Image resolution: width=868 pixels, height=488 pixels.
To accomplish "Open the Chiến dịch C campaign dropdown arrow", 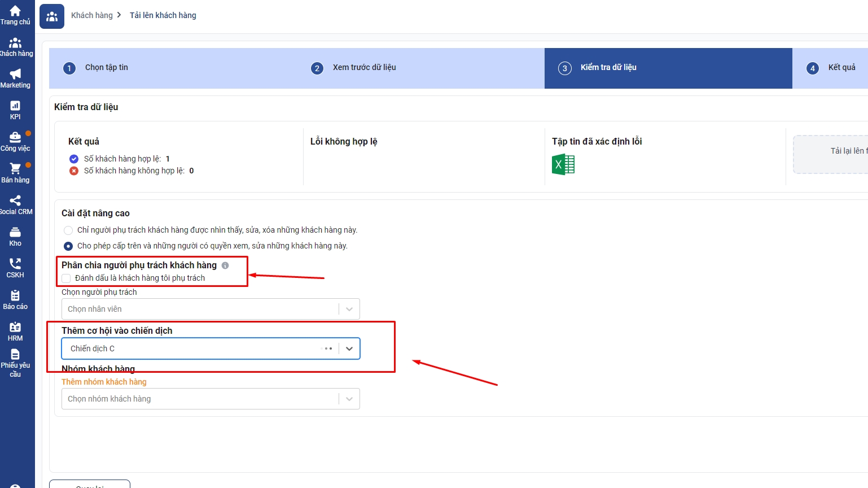I will 349,348.
